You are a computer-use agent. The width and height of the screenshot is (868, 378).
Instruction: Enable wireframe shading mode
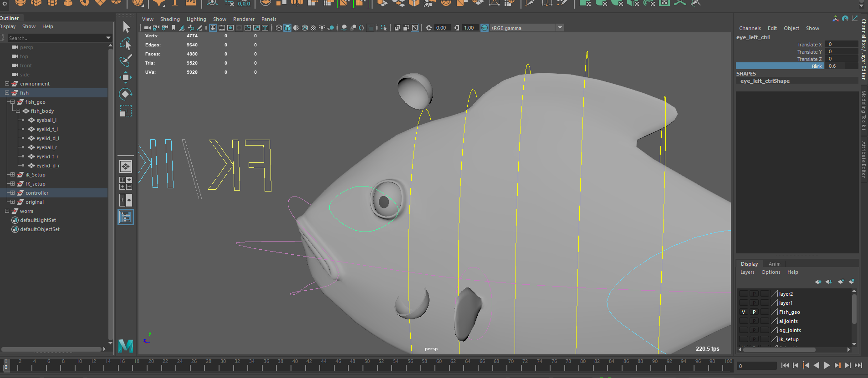point(279,28)
